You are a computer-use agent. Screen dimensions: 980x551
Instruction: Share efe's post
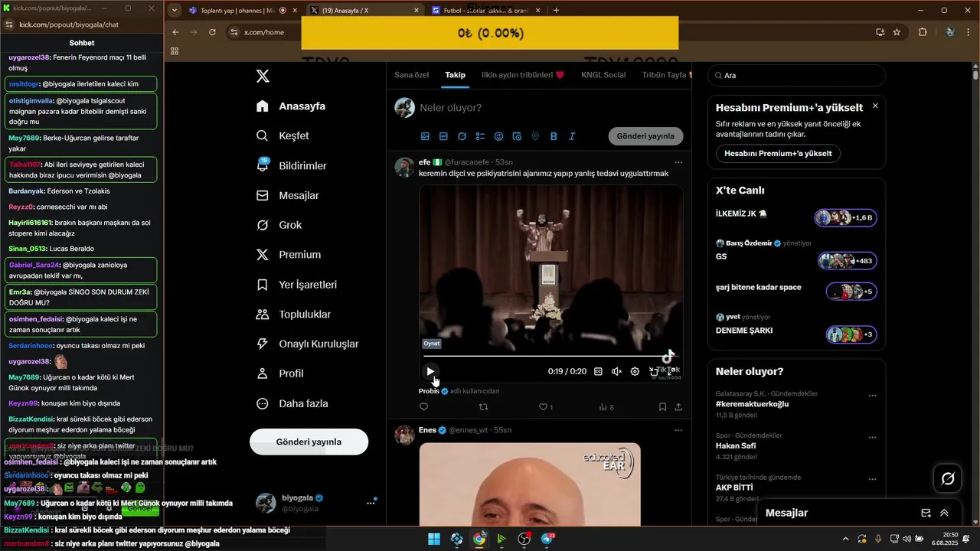click(678, 407)
